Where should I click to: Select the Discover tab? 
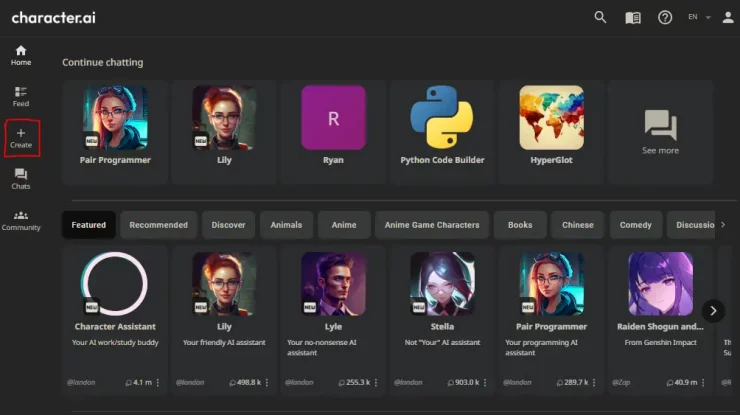click(228, 225)
